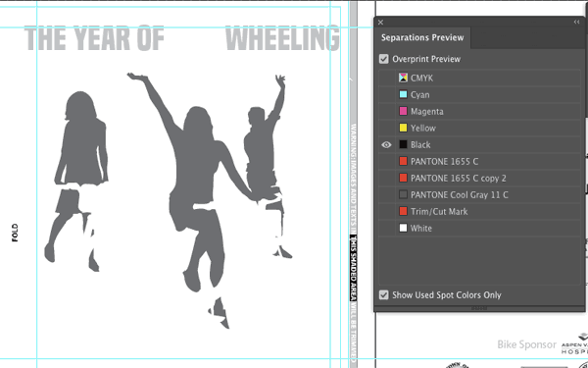Toggle visibility of the Yellow separation
The image size is (588, 368).
coord(387,128)
